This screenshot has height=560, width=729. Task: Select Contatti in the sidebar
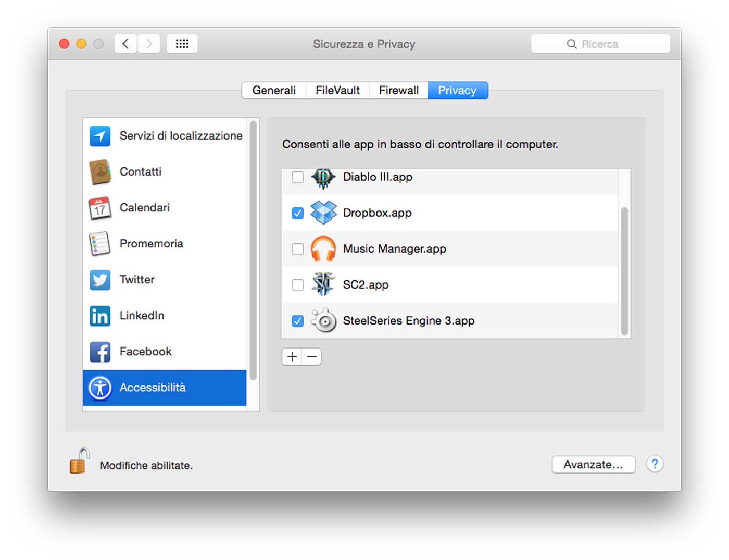coord(165,172)
